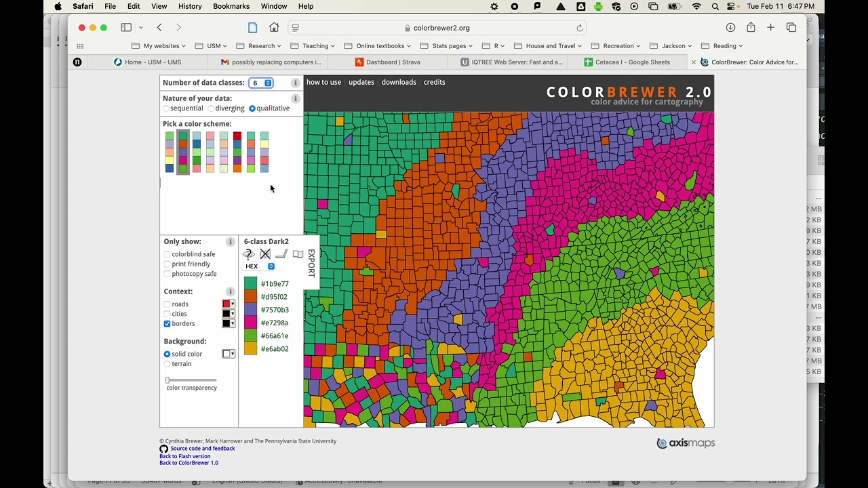This screenshot has width=868, height=488.
Task: Uncheck the borders context checkbox
Action: (x=167, y=324)
